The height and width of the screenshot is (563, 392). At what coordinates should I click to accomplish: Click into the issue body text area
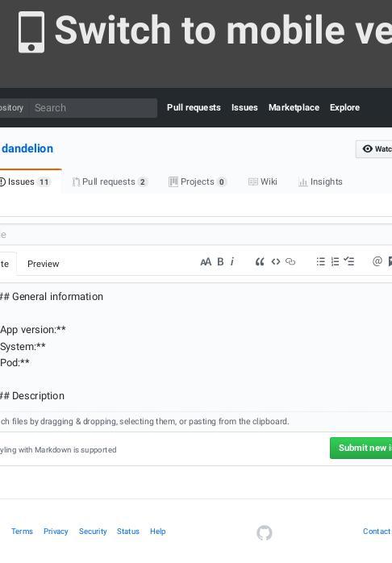(196, 347)
